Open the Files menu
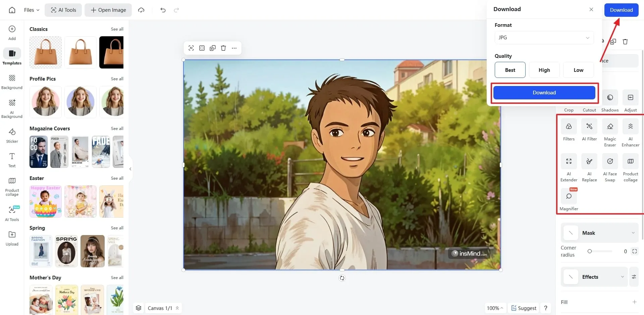Image resolution: width=644 pixels, height=315 pixels. coord(32,10)
